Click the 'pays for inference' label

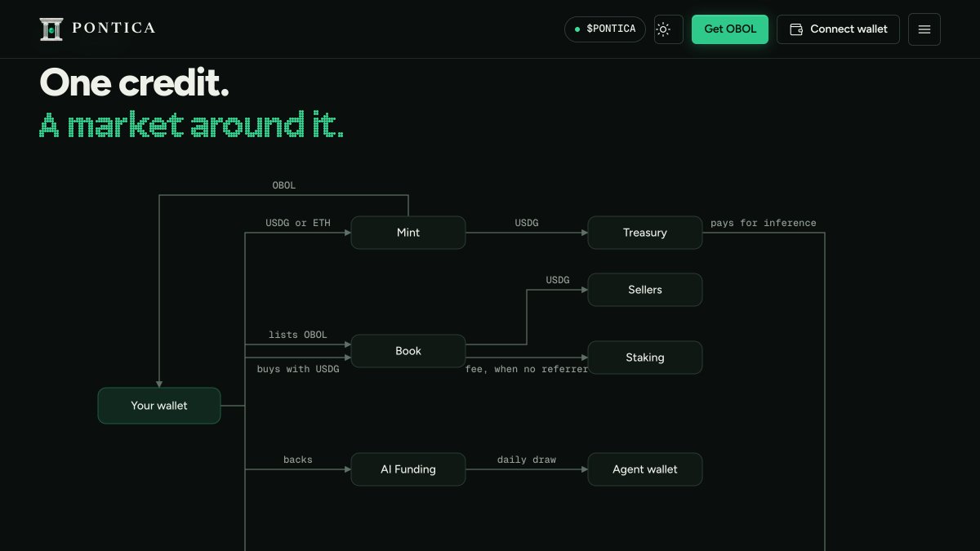click(764, 223)
